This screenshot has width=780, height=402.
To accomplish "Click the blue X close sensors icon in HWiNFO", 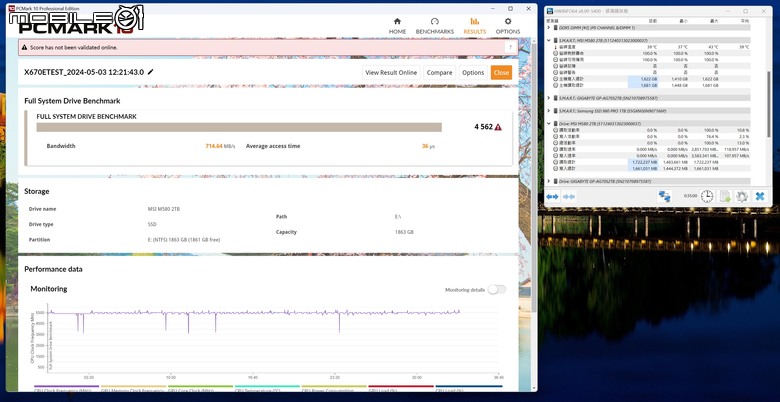I will pos(760,196).
